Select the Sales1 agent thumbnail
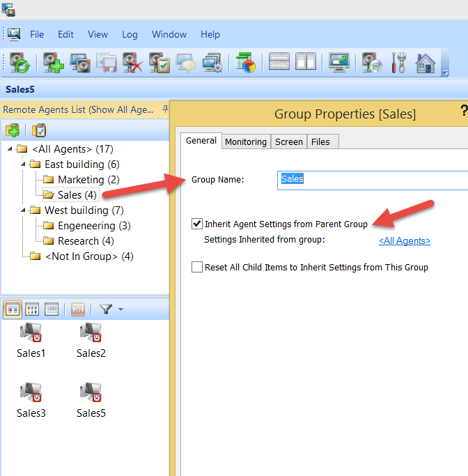This screenshot has height=476, width=468. pos(31,341)
